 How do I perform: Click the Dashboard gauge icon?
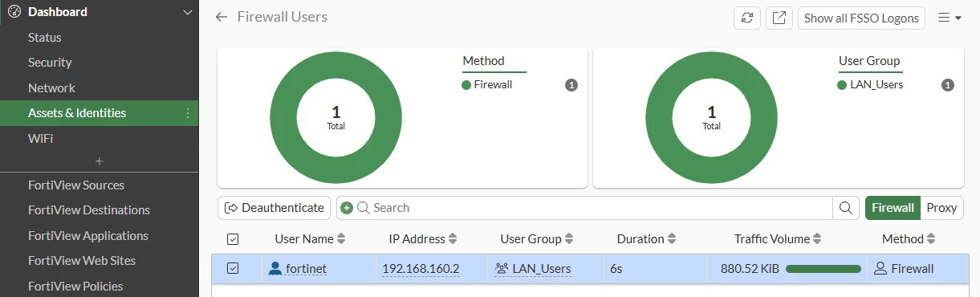(x=14, y=12)
